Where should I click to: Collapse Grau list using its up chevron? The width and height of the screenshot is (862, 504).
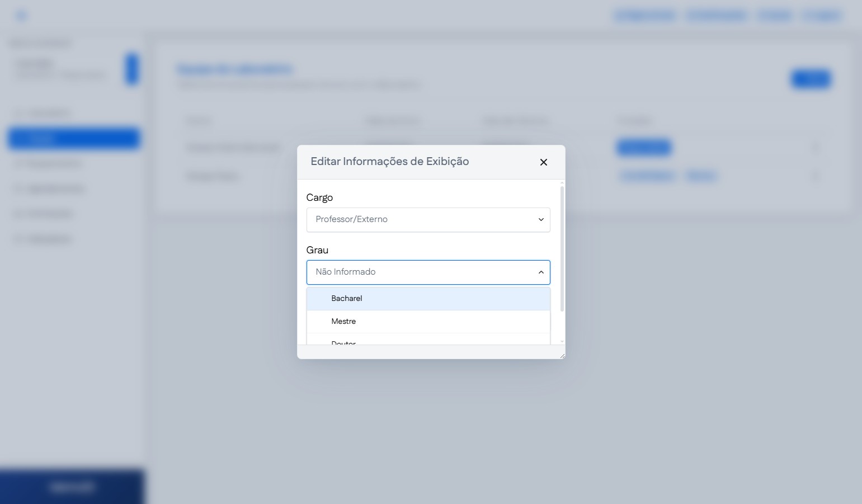(540, 272)
